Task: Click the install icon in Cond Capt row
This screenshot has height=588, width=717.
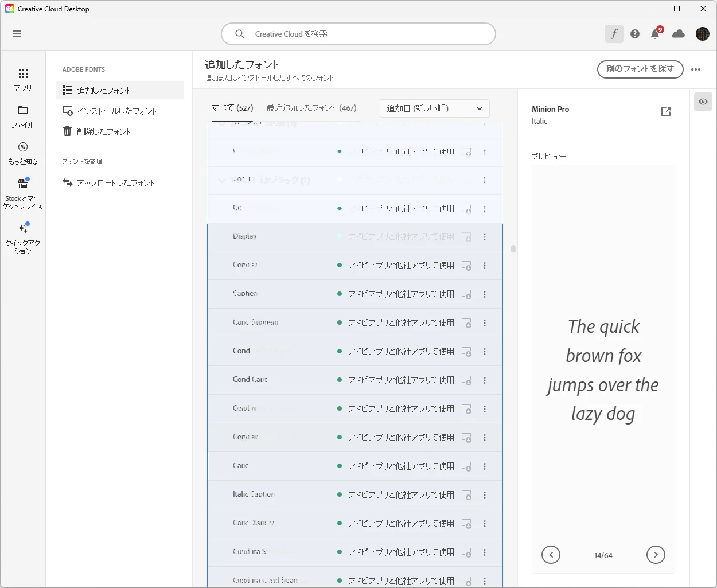Action: 467,380
